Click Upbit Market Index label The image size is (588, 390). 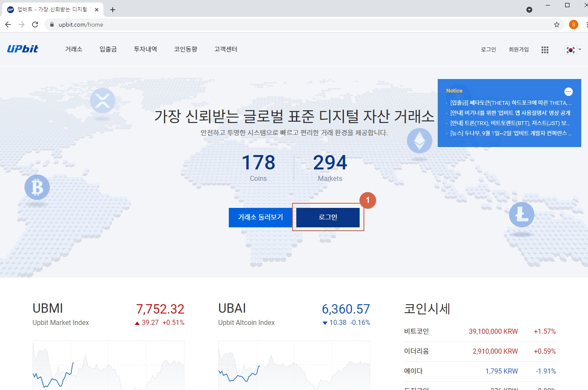coord(61,323)
